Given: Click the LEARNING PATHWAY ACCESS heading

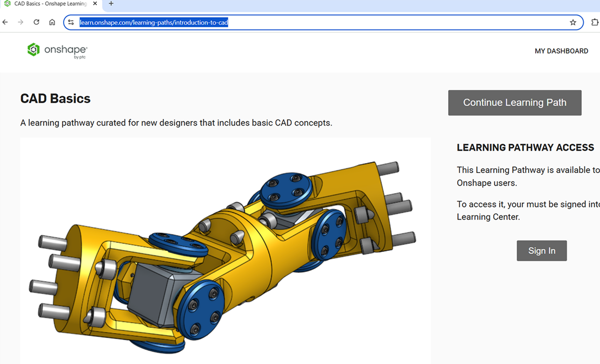Looking at the screenshot, I should [x=525, y=148].
